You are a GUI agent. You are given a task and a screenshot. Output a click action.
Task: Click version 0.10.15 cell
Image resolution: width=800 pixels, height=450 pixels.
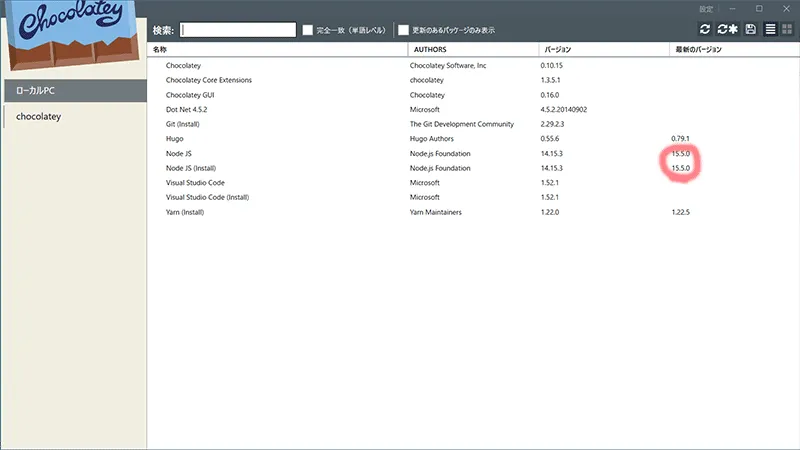(552, 65)
